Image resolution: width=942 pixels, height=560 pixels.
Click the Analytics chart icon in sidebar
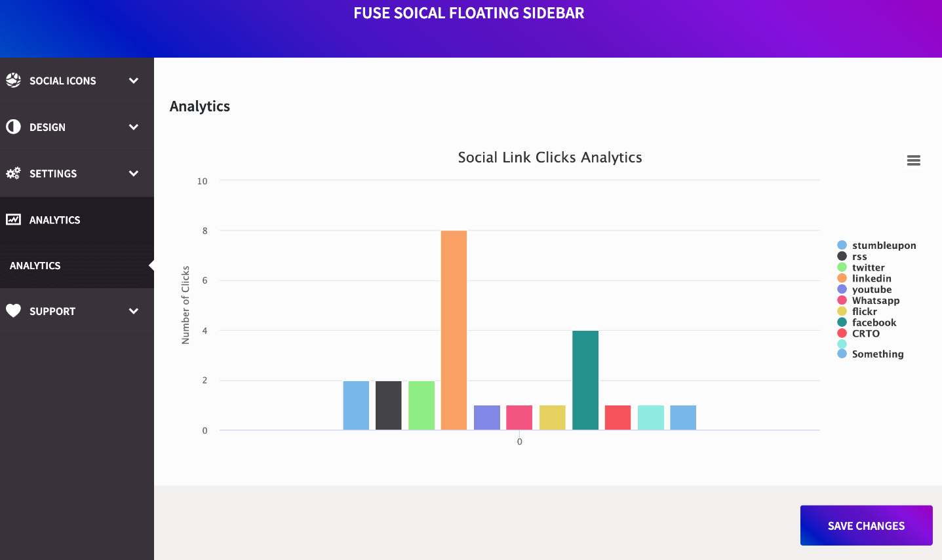13,219
